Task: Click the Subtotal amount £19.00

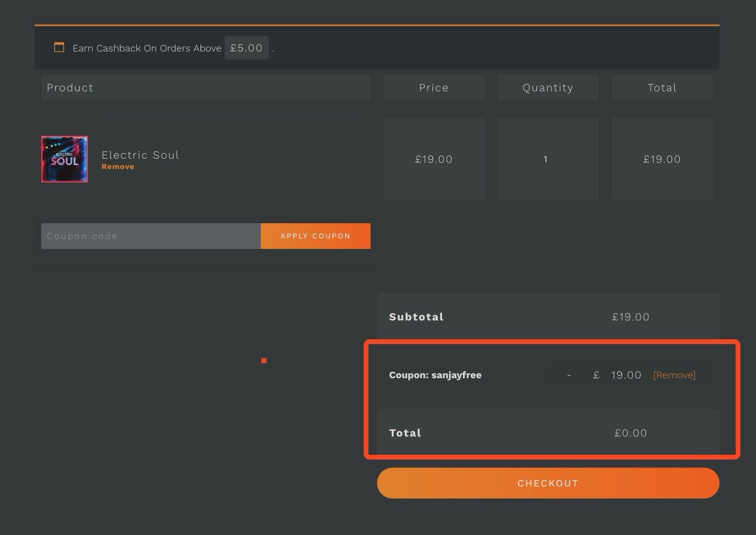Action: 630,317
